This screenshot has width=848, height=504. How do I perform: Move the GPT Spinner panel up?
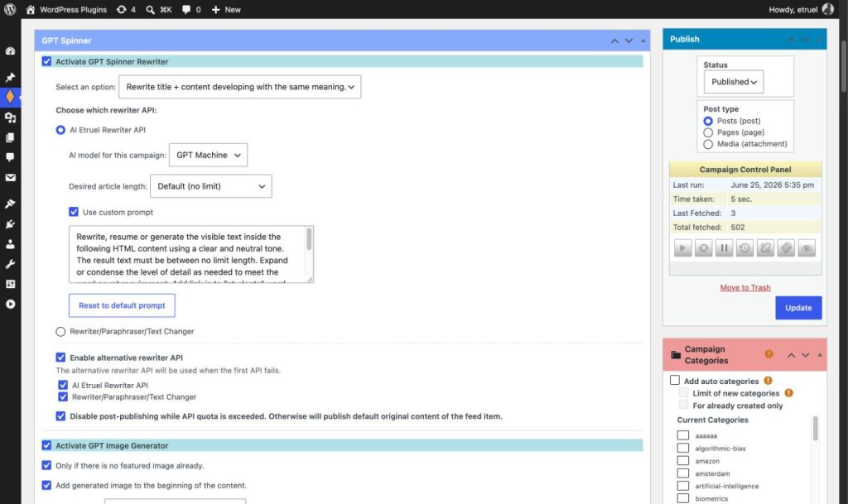tap(614, 41)
